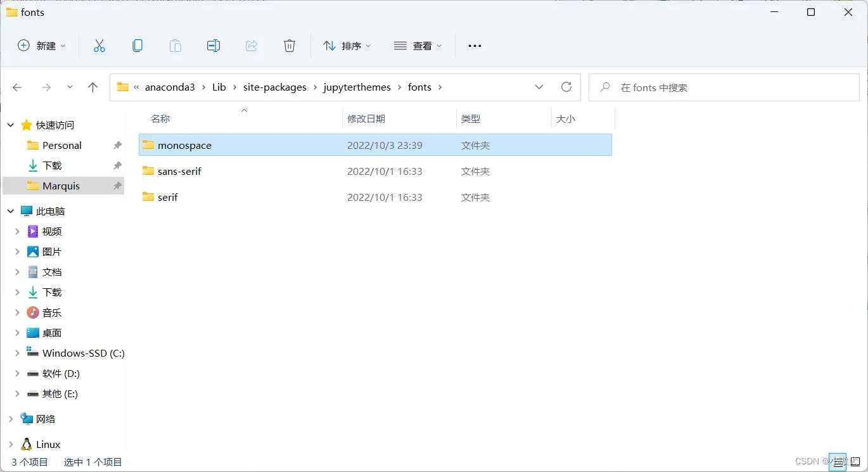868x472 pixels.
Task: Expand the 桌面 folder node
Action: (18, 333)
